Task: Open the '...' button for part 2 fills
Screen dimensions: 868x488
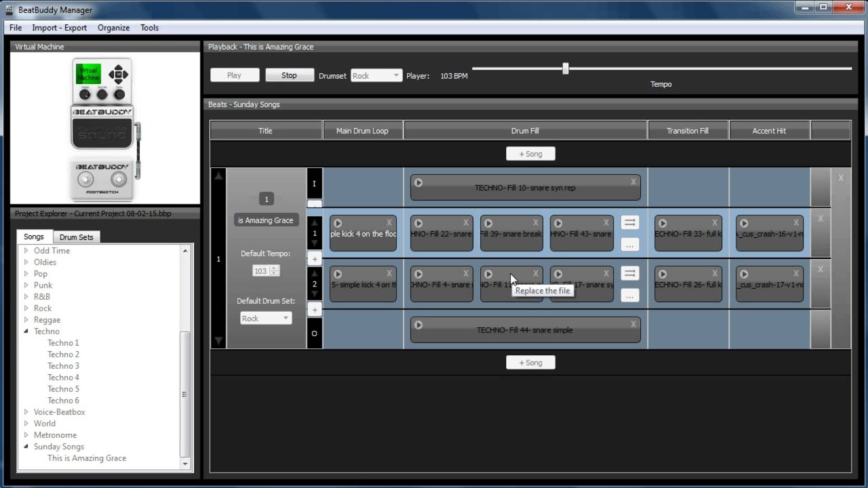Action: [630, 296]
